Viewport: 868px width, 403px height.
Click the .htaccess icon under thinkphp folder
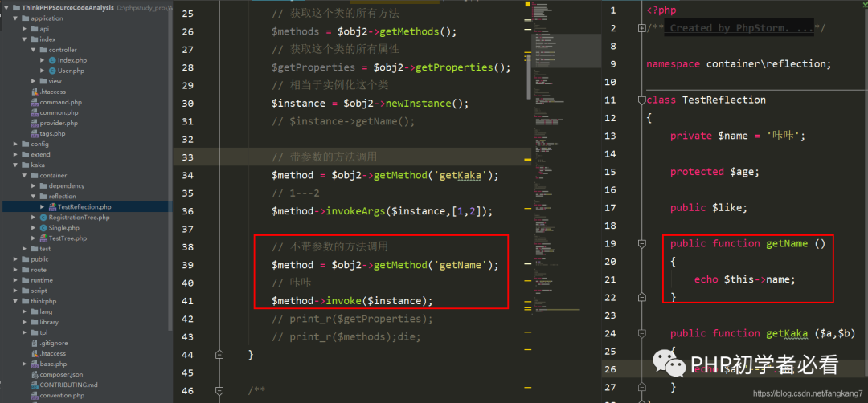click(35, 354)
